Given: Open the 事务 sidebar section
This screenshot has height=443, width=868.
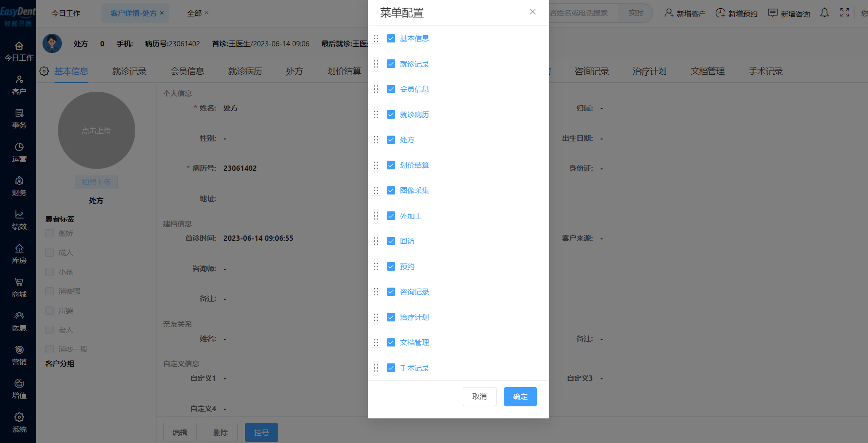Looking at the screenshot, I should (19, 119).
